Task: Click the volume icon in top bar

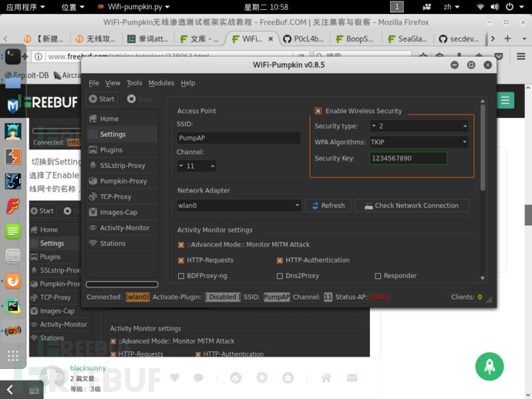Action: tap(495, 7)
